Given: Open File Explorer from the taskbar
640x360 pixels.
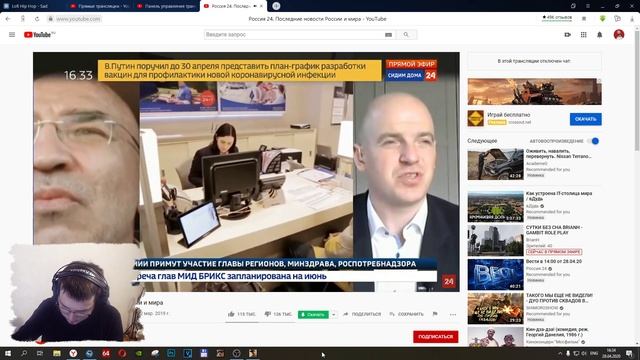Looking at the screenshot, I should [x=57, y=353].
